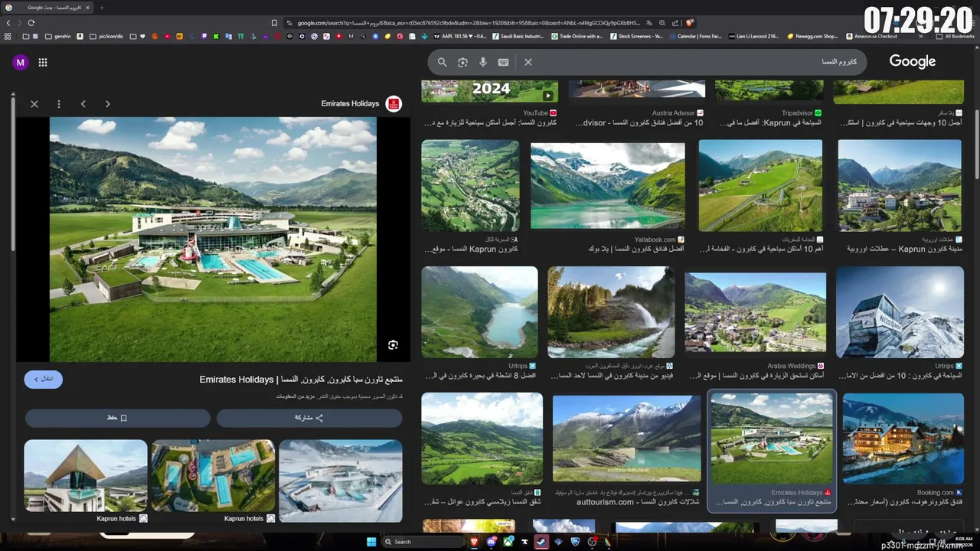Open the auttourism.com mountain lake image
This screenshot has height=551, width=980.
point(626,439)
